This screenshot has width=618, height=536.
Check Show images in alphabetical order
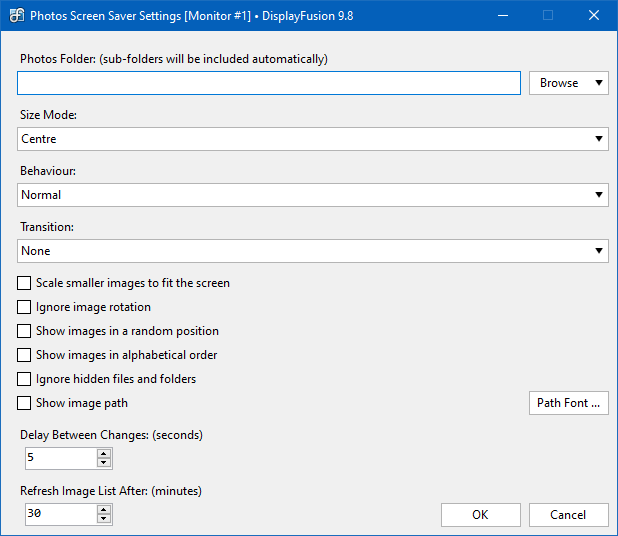point(24,355)
